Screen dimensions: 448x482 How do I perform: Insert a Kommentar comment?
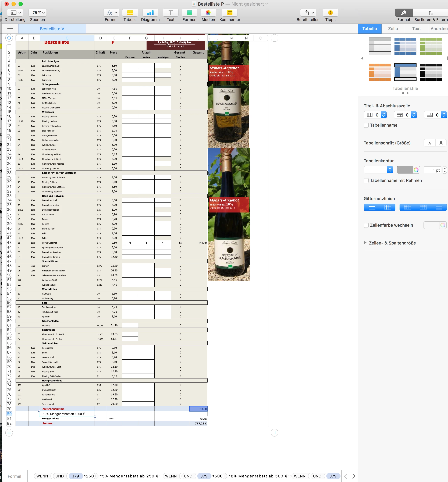click(230, 13)
